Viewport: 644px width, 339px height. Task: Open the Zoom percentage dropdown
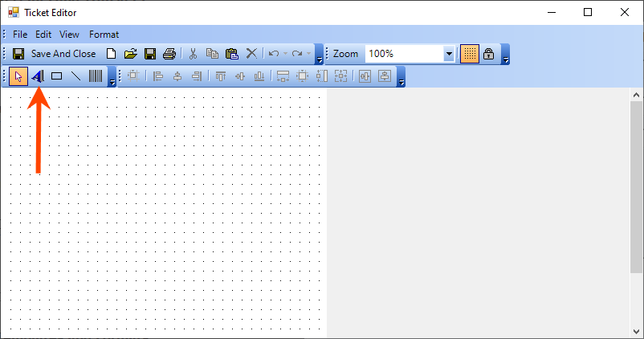[449, 54]
